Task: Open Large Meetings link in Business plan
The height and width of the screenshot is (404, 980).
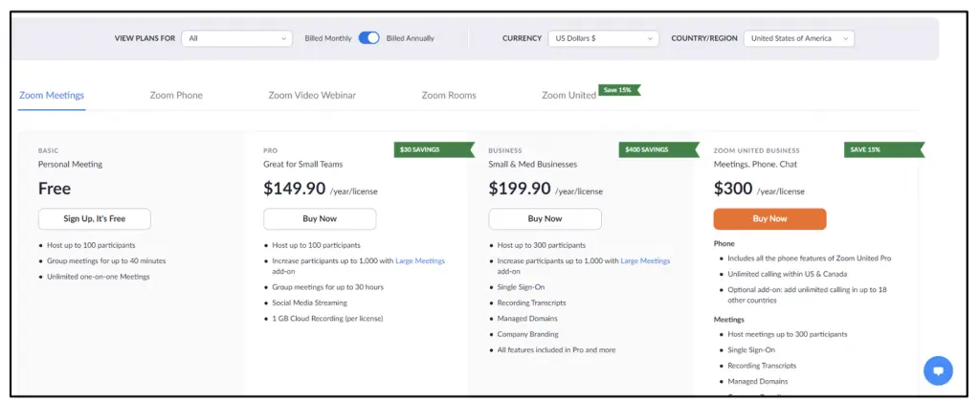Action: point(645,260)
